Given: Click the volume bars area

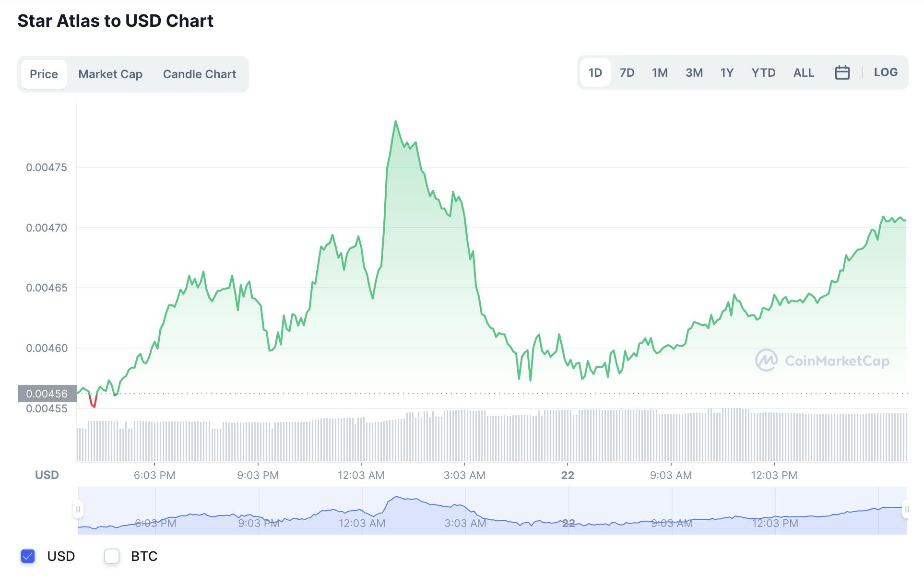Looking at the screenshot, I should [x=492, y=435].
